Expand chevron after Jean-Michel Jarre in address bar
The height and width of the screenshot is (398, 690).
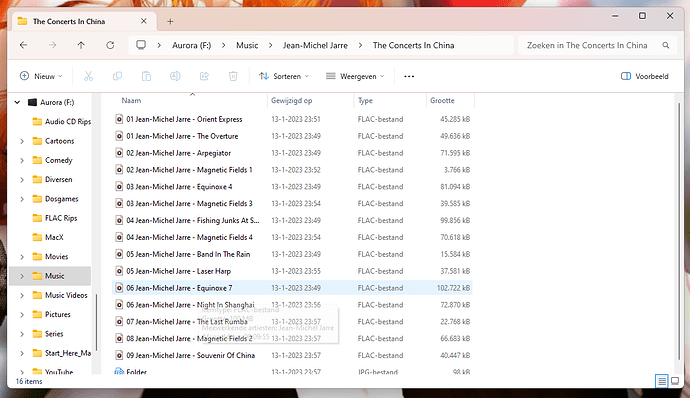[360, 45]
